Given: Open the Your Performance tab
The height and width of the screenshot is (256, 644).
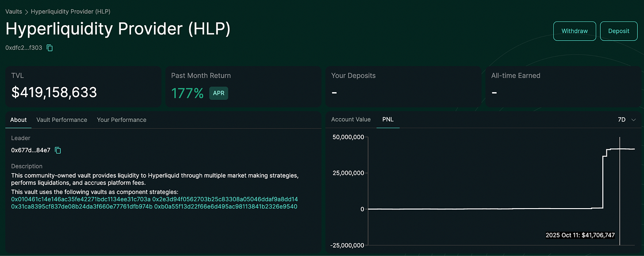Looking at the screenshot, I should point(122,120).
